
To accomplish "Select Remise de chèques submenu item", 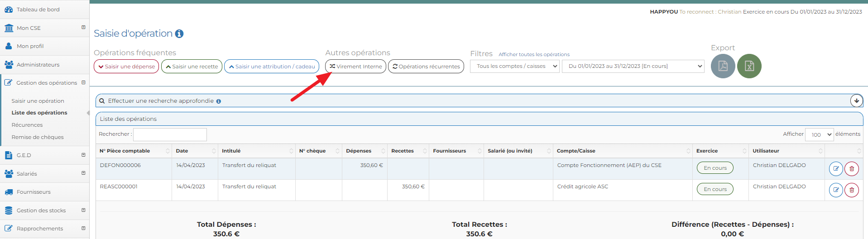I will pyautogui.click(x=38, y=137).
